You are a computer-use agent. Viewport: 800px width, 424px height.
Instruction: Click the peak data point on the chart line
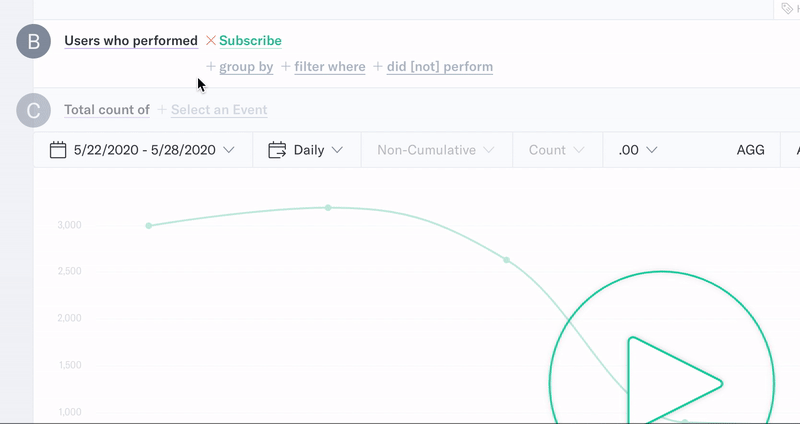click(328, 208)
